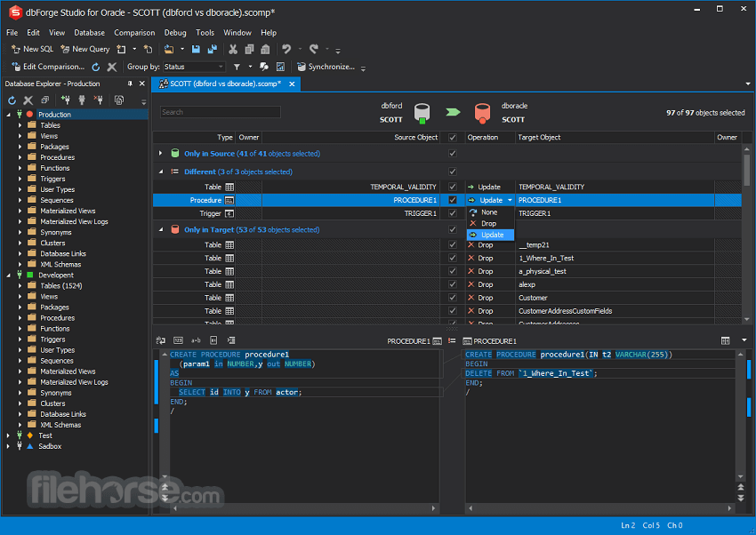The width and height of the screenshot is (756, 535).
Task: Uncheck the TEMPORAL_VALIDITY row checkbox
Action: 452,187
